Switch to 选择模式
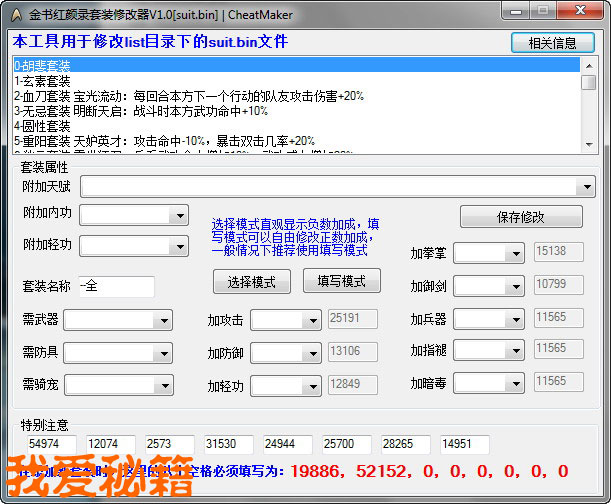The height and width of the screenshot is (504, 611). click(x=251, y=281)
